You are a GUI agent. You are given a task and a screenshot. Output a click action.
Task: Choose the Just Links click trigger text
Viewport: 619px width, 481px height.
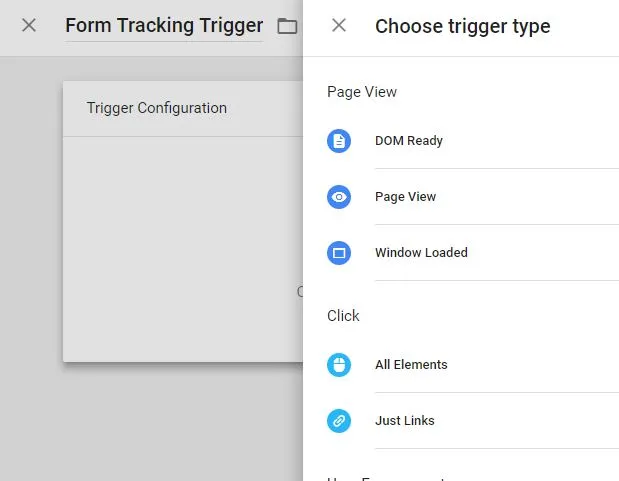click(405, 421)
